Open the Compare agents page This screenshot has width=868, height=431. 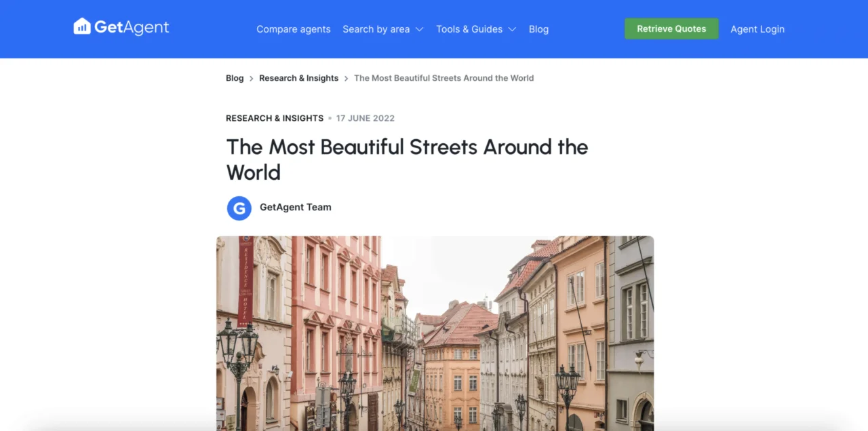[x=293, y=29]
